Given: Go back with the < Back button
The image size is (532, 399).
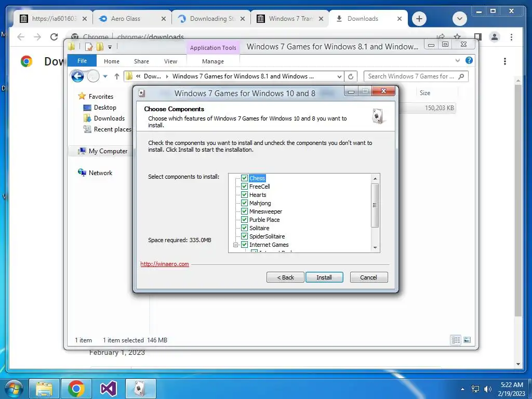Looking at the screenshot, I should coord(285,277).
